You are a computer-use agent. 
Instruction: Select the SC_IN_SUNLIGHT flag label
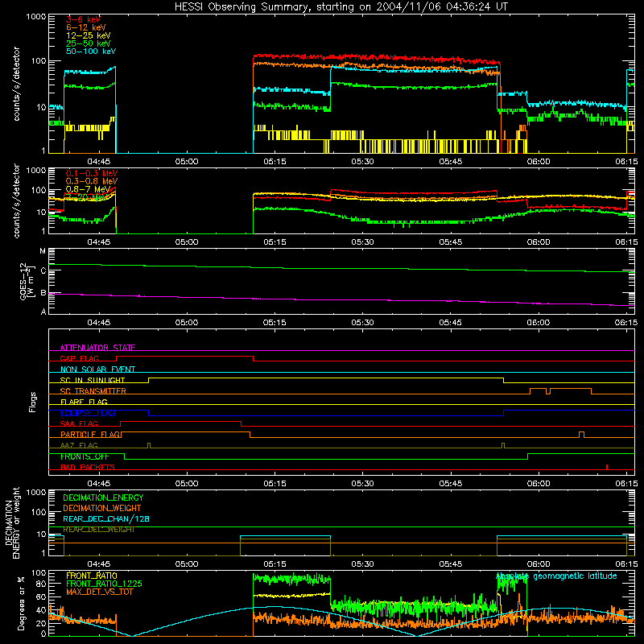pyautogui.click(x=93, y=380)
